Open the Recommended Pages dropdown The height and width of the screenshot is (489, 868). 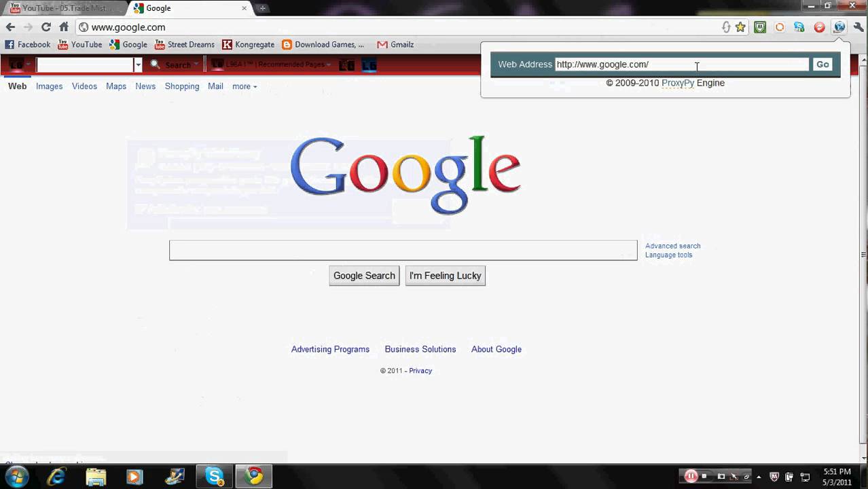(x=271, y=65)
